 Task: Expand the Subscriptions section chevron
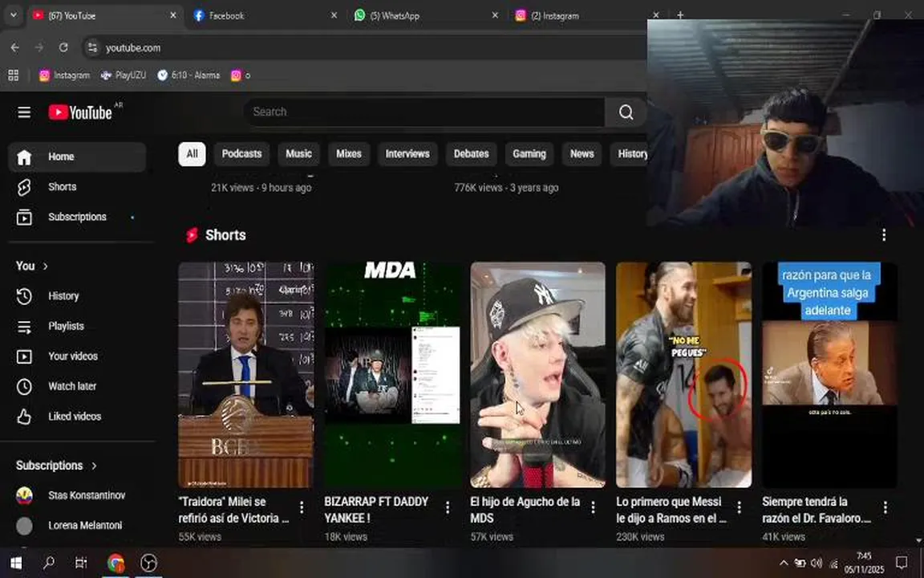(94, 466)
